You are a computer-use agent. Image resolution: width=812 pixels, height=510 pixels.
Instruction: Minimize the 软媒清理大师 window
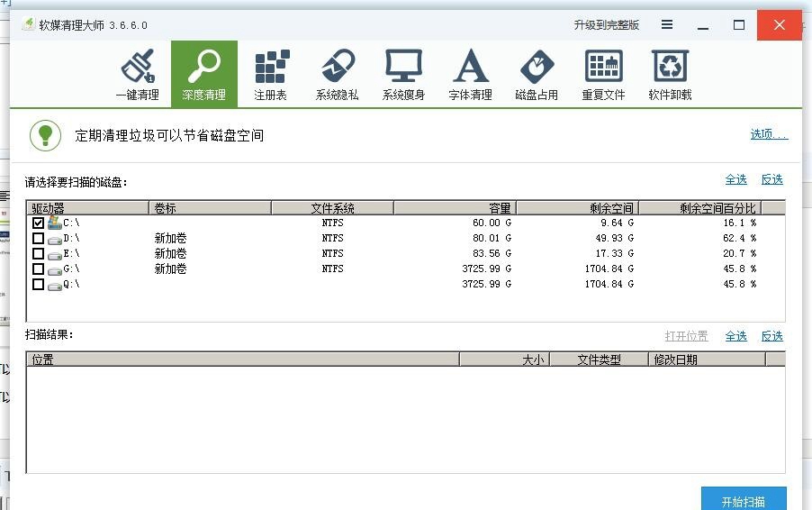click(703, 25)
